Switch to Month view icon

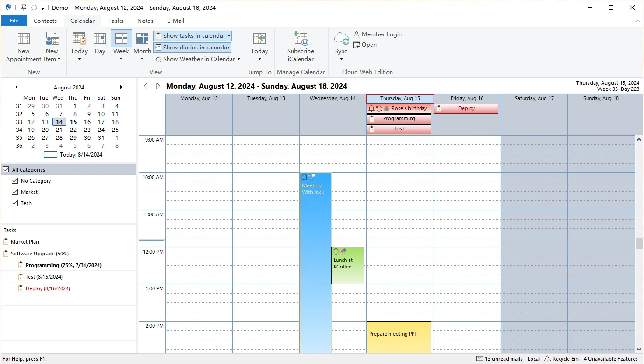tap(142, 39)
